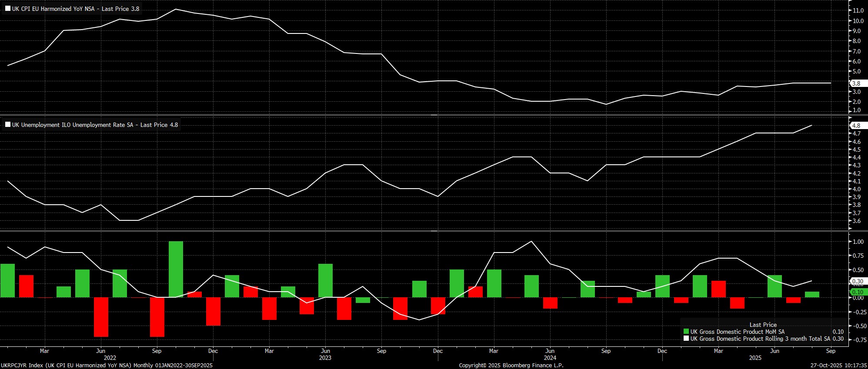
Task: Click the 2023 year label on time axis
Action: pyautogui.click(x=325, y=358)
